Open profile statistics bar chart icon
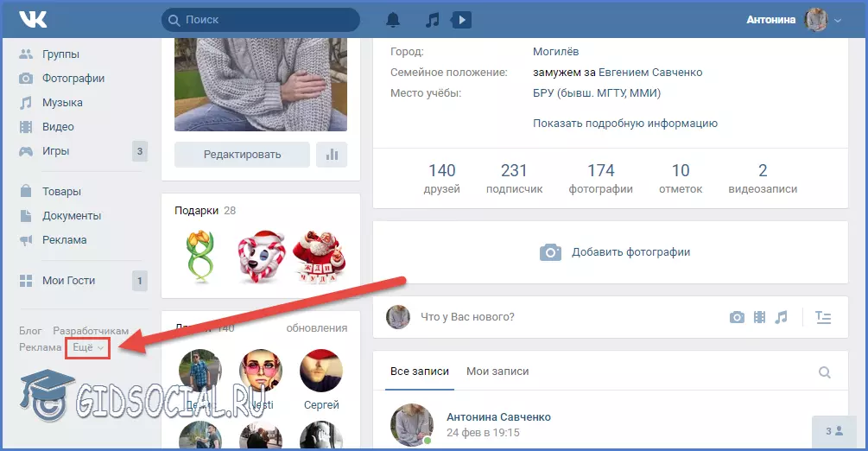Screen dimensions: 868x451 click(x=332, y=155)
